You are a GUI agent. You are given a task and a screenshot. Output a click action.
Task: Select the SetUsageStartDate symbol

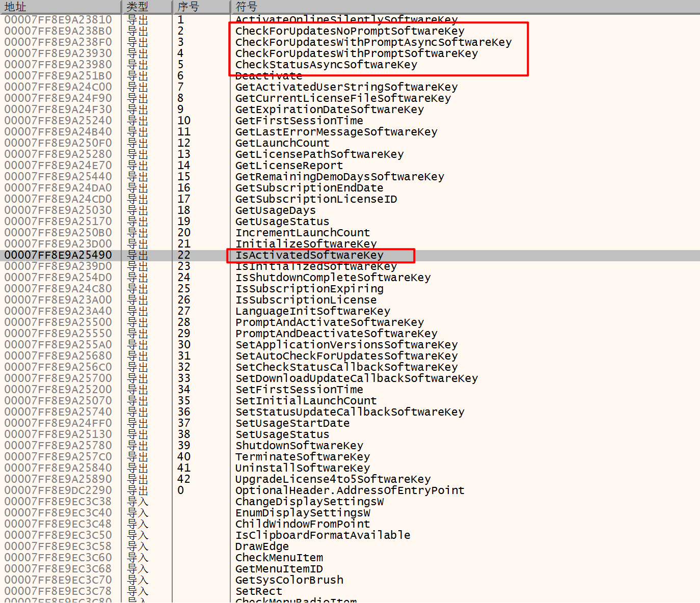292,423
